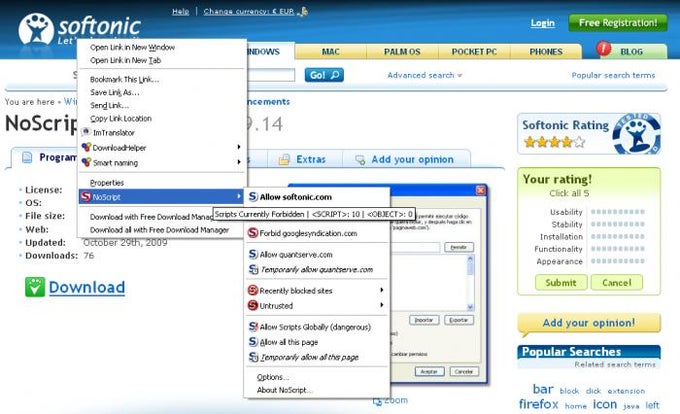680x414 pixels.
Task: Click icon for Allow all this page
Action: (x=253, y=342)
